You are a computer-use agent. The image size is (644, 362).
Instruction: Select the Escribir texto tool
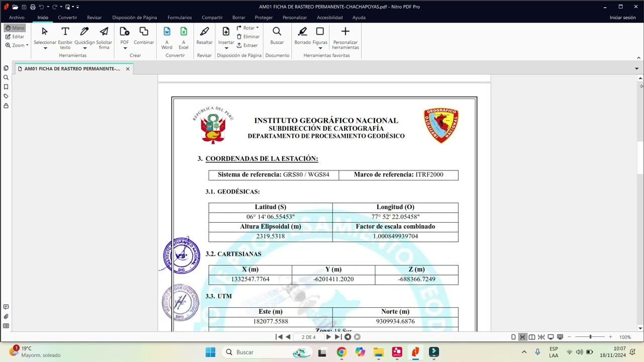pos(65,38)
